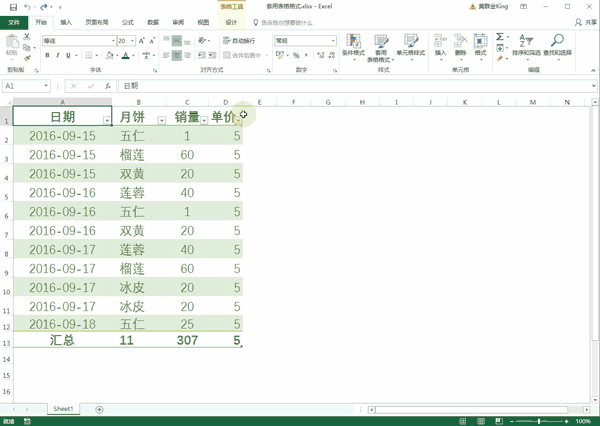Open the 月饼 column filter dropdown
The image size is (600, 426).
tap(161, 120)
